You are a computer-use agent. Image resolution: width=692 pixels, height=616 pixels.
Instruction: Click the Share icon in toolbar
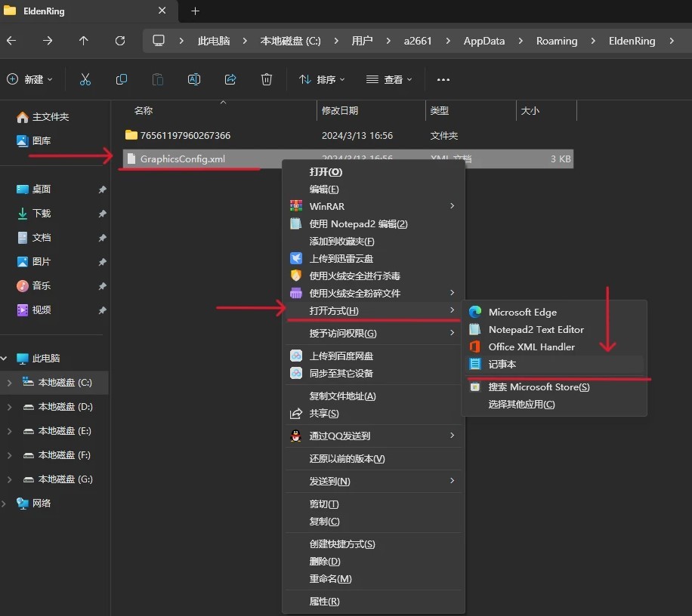point(230,79)
